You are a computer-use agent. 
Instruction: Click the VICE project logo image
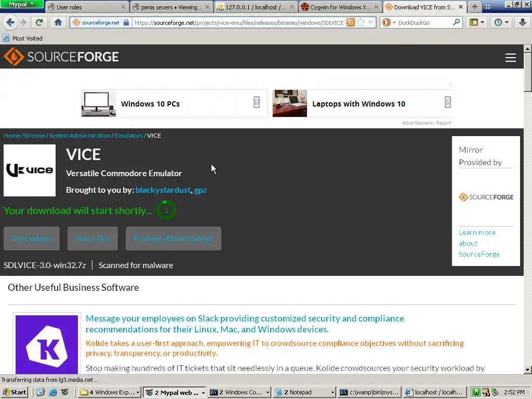click(x=30, y=170)
